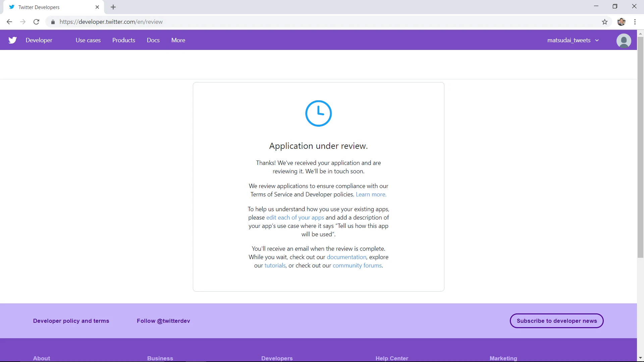Viewport: 644px width, 362px height.
Task: Click the blue clock review icon
Action: (318, 113)
